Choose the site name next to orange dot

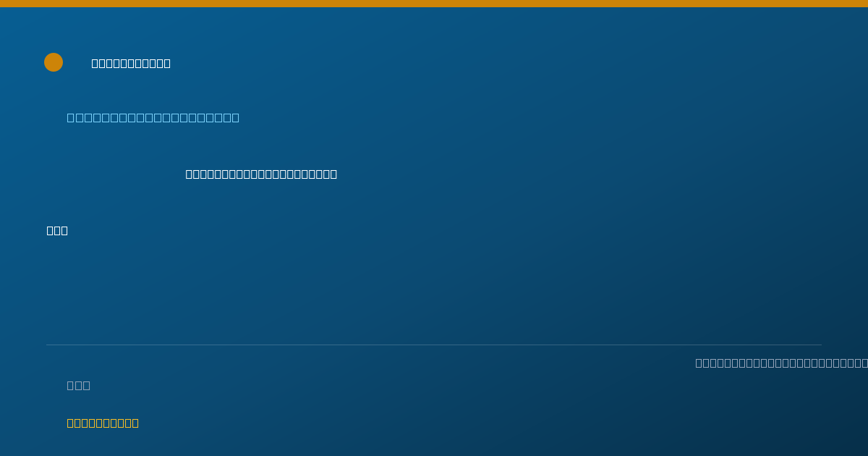131,63
